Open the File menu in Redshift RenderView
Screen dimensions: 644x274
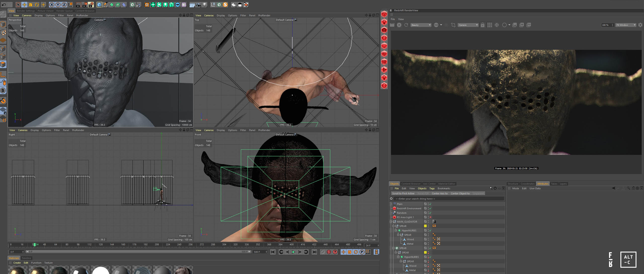coord(393,19)
